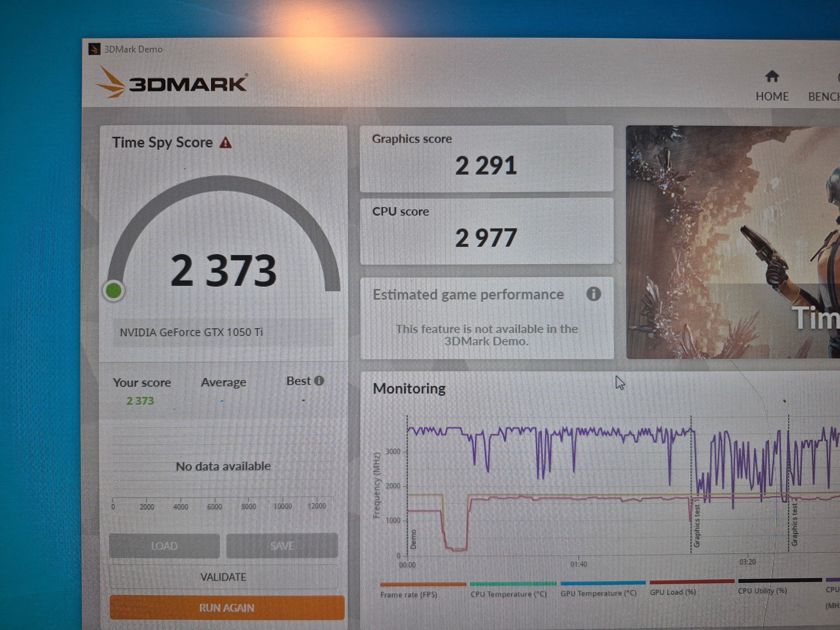Click the 'Frequency (MHz)' axis label
This screenshot has width=840, height=630.
pyautogui.click(x=377, y=485)
